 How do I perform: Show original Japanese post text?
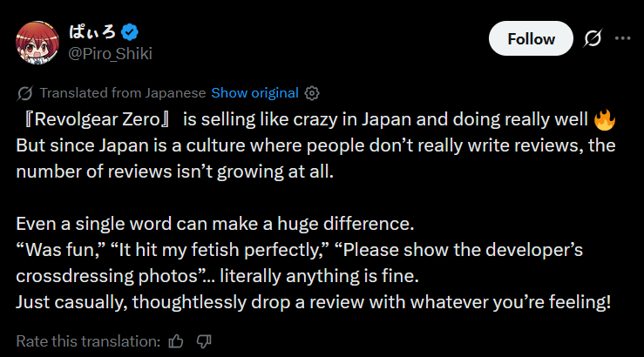[254, 93]
